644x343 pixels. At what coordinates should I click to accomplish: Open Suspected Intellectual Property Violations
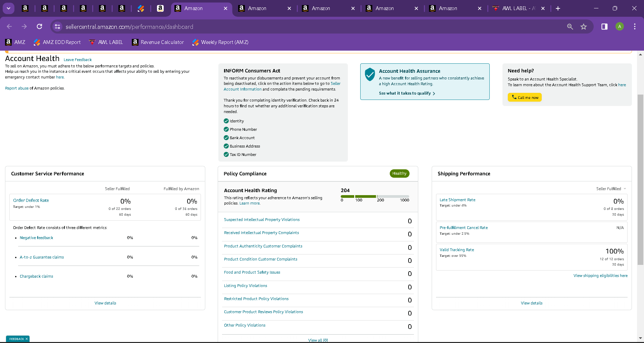[x=262, y=220]
